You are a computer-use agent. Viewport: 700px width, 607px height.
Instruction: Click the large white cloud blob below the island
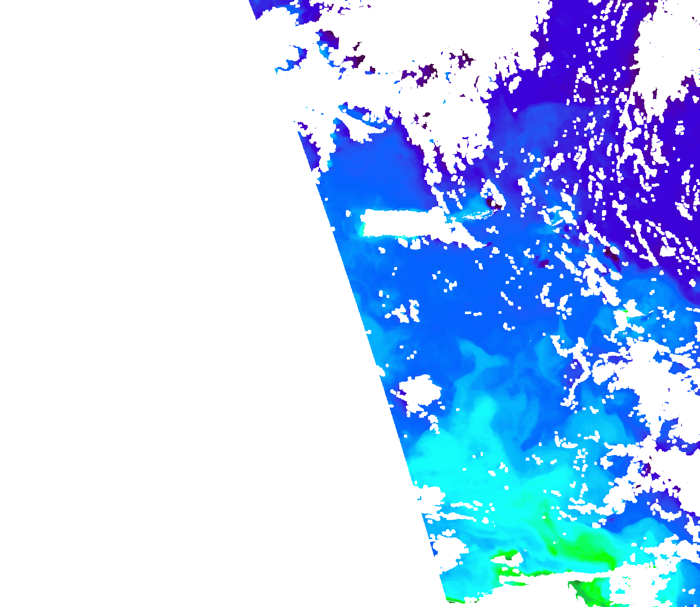(x=420, y=390)
